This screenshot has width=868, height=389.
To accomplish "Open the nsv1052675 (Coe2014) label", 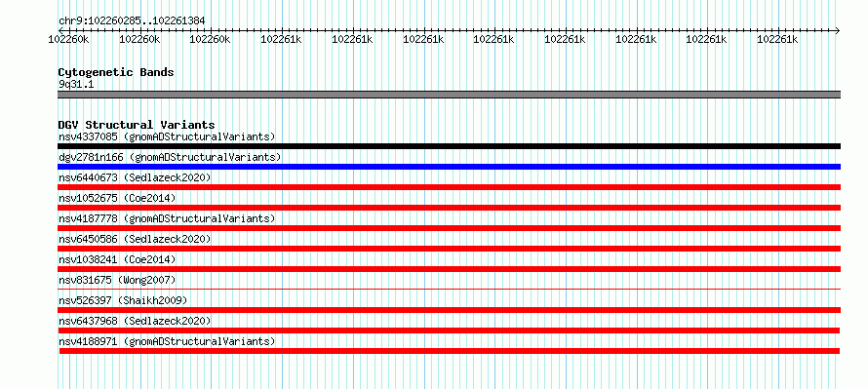I will [117, 198].
